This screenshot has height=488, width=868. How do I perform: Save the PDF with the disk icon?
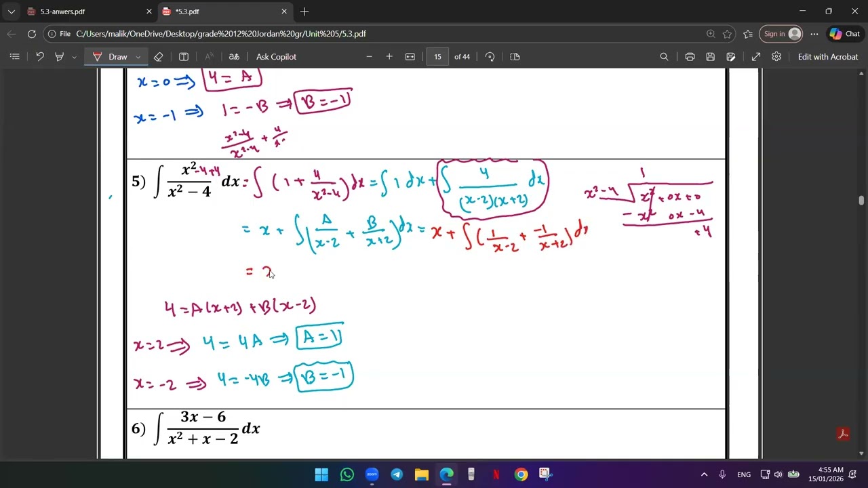click(711, 57)
